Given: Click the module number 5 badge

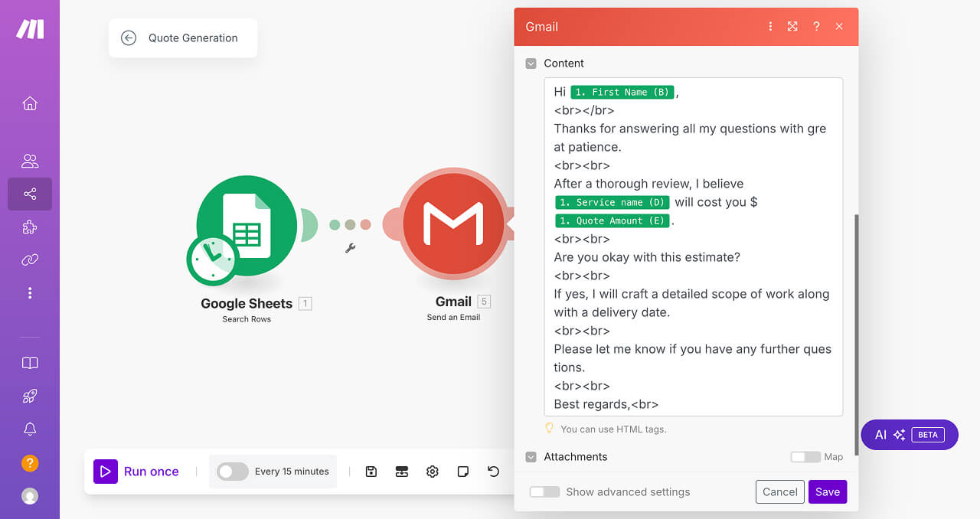Looking at the screenshot, I should (484, 302).
